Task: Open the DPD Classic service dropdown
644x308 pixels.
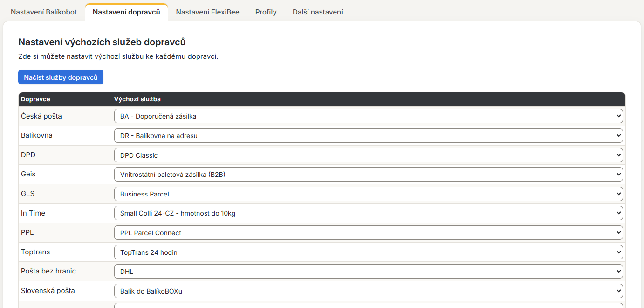Action: coord(368,155)
